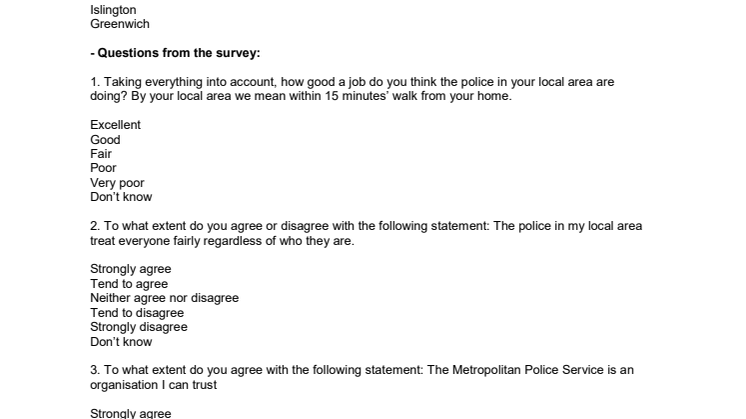Select the Poor answer option
Screen dimensions: 746x419
pos(103,168)
